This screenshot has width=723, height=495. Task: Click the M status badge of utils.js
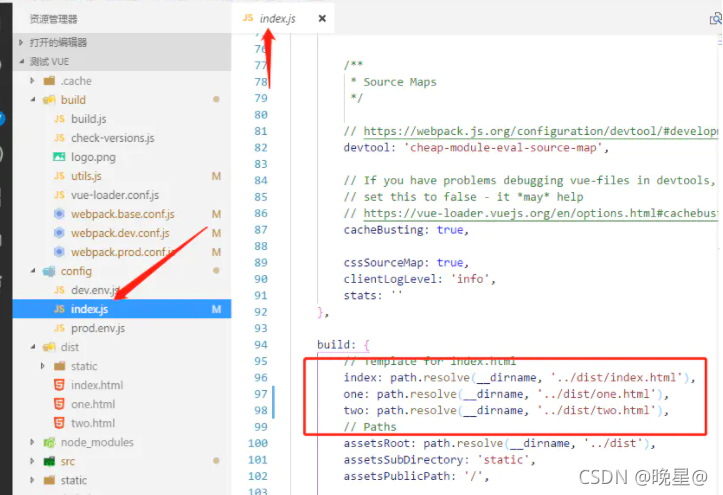(x=216, y=176)
